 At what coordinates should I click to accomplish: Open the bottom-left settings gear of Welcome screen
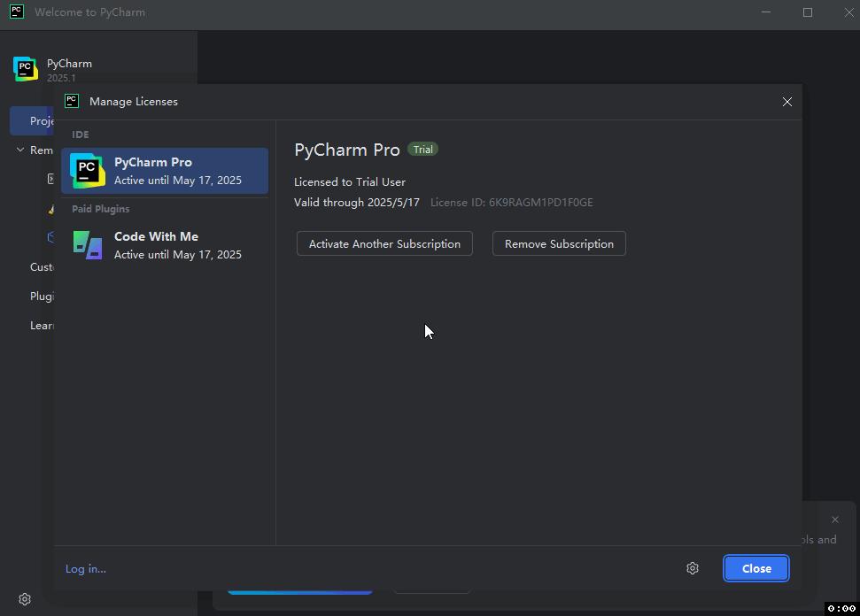24,599
